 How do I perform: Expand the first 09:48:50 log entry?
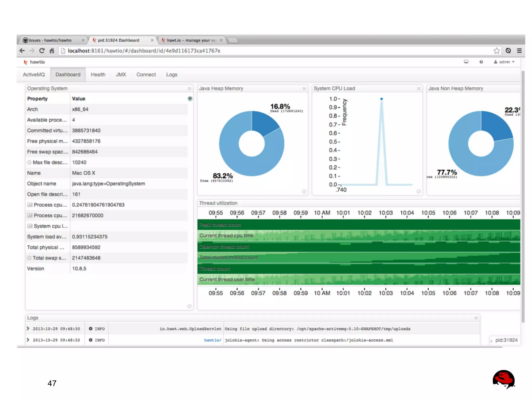tap(28, 329)
